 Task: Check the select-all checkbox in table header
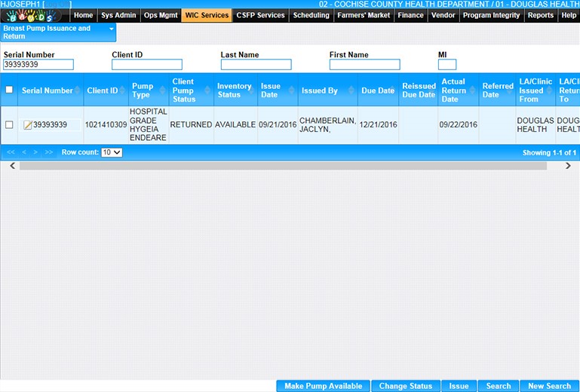click(x=9, y=90)
